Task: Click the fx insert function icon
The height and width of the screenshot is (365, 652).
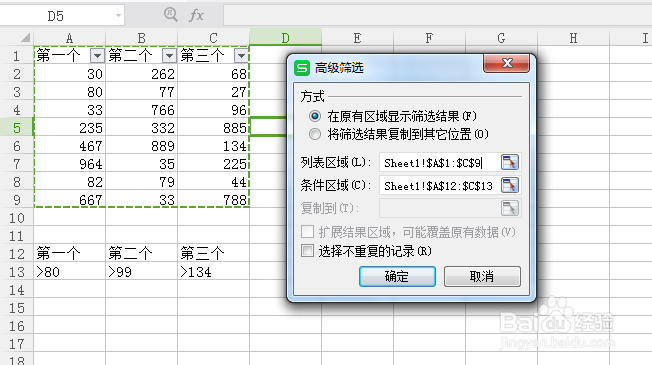Action: point(196,15)
